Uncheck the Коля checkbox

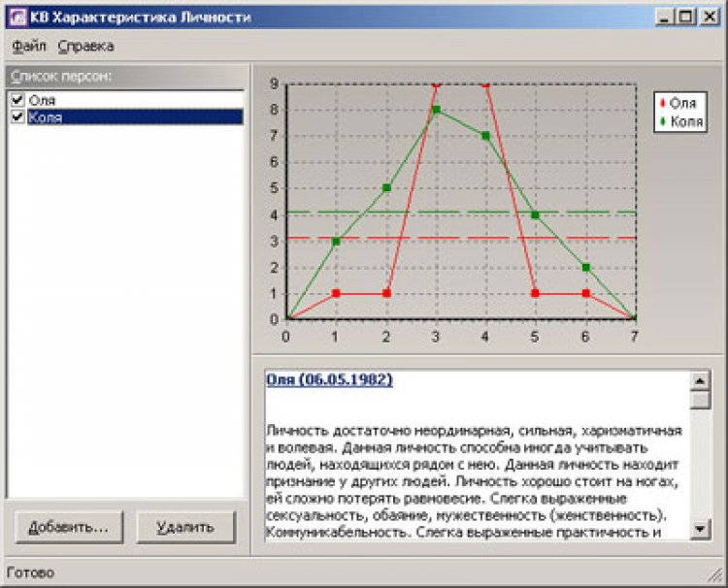point(17,117)
